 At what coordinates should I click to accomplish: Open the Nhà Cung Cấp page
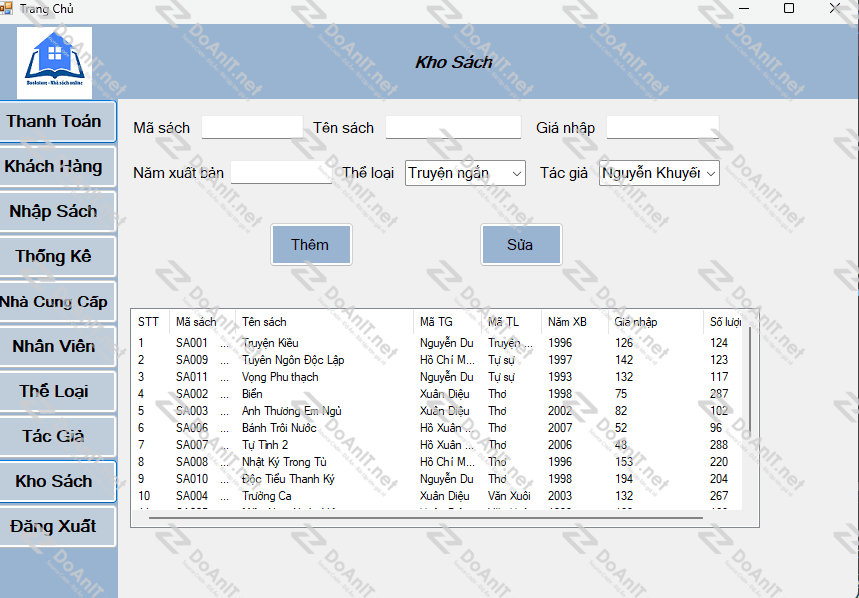(x=57, y=301)
